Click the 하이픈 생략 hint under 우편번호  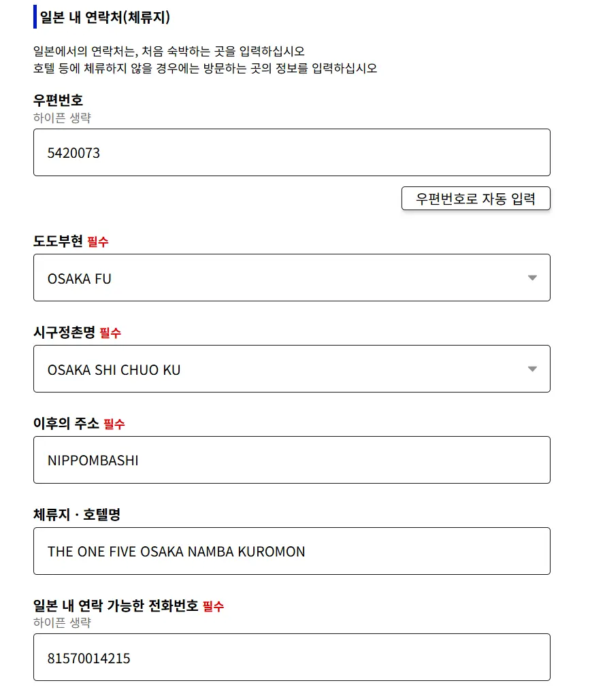pos(62,118)
